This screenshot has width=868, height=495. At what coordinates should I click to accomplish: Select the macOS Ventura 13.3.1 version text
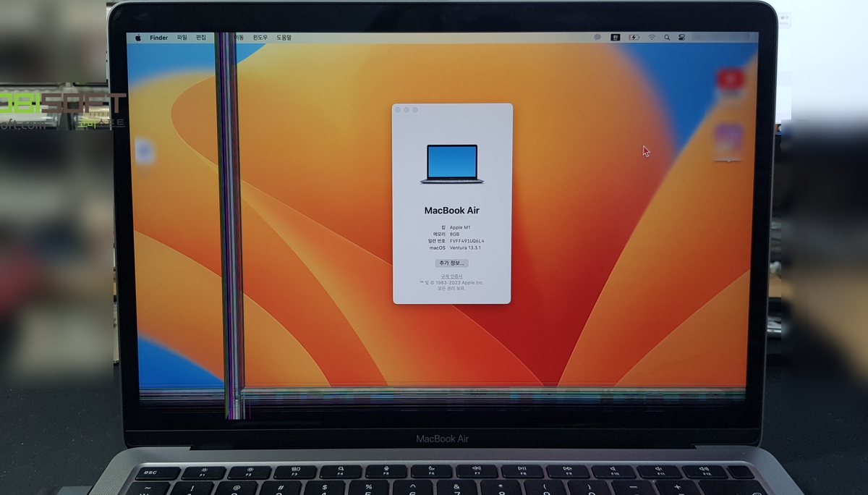tap(466, 247)
